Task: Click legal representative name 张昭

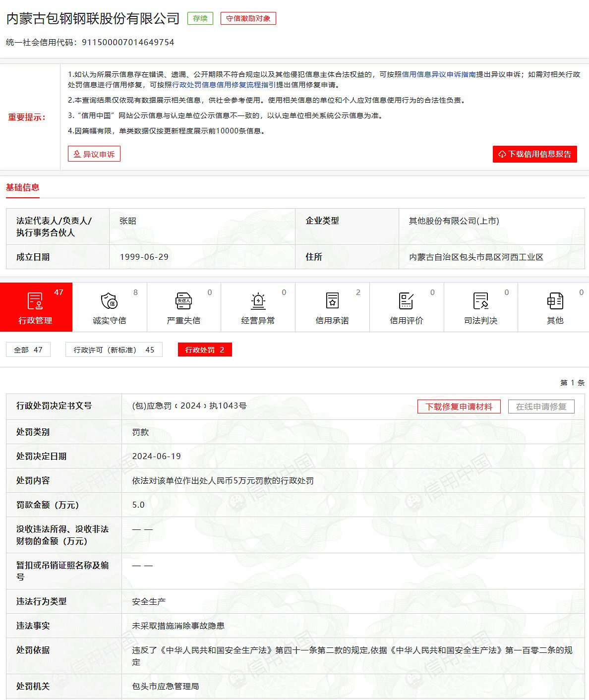Action: tap(128, 221)
